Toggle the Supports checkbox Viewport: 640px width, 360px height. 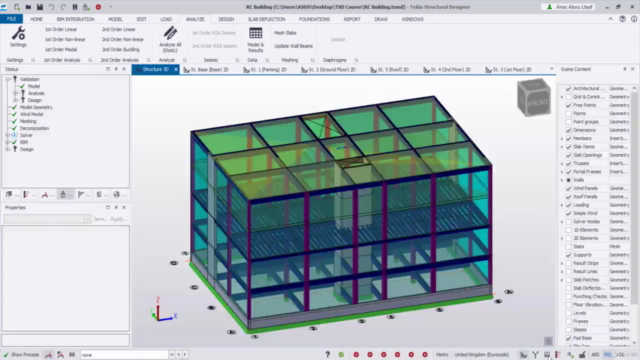(x=568, y=255)
